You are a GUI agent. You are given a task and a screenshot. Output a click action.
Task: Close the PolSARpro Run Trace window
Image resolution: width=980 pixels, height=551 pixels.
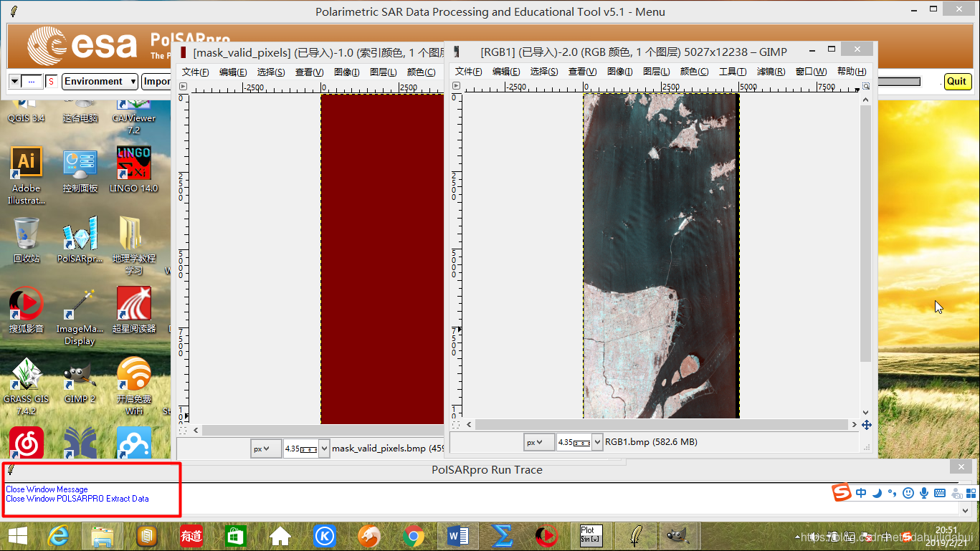pyautogui.click(x=961, y=467)
